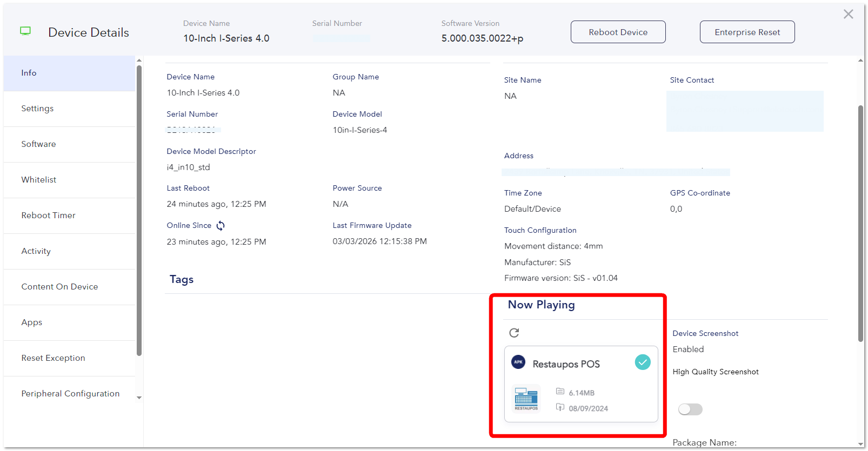Click the sidebar scroll down arrow

point(139,398)
